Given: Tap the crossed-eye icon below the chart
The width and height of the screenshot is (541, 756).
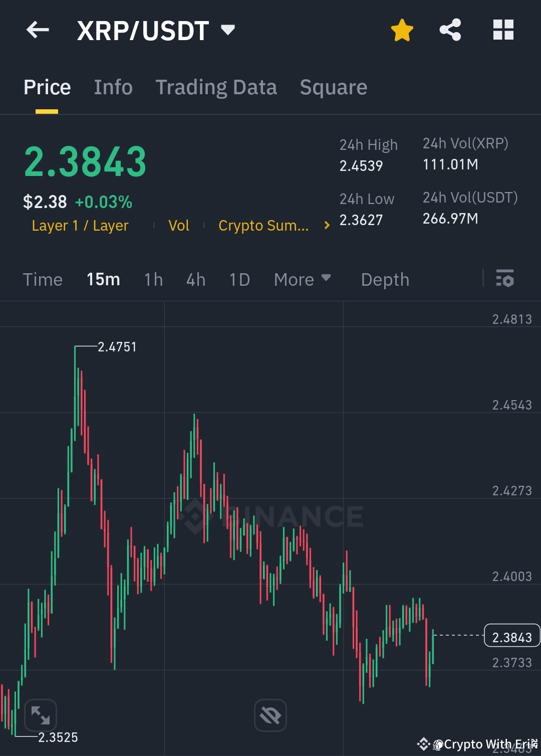Looking at the screenshot, I should pyautogui.click(x=270, y=715).
